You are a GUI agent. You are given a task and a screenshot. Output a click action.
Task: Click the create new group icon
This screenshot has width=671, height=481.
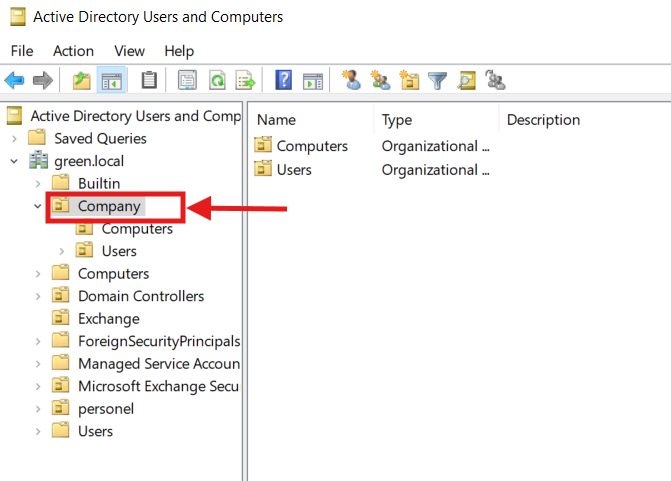pyautogui.click(x=380, y=80)
